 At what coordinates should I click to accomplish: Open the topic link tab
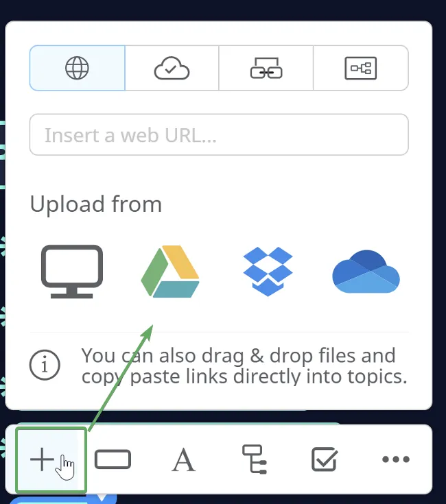(x=266, y=68)
